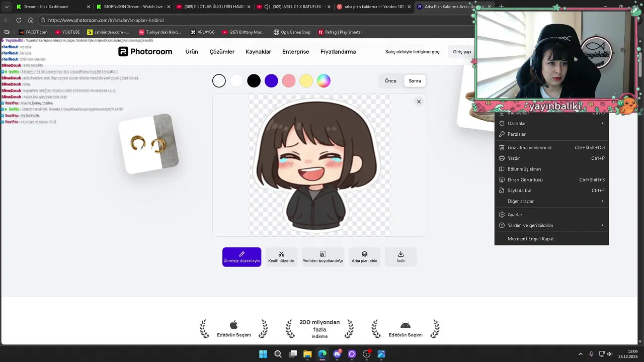Go to the browser home page icon
The width and height of the screenshot is (644, 362).
tap(31, 20)
